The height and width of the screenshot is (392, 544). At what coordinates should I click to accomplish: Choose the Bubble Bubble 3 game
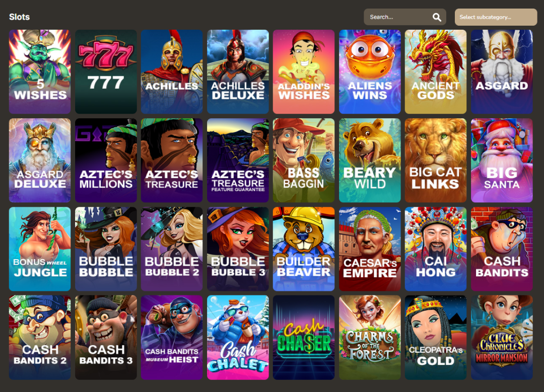[238, 249]
